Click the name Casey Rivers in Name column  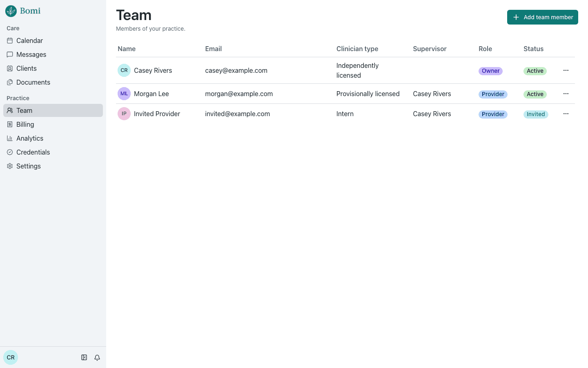coord(153,70)
